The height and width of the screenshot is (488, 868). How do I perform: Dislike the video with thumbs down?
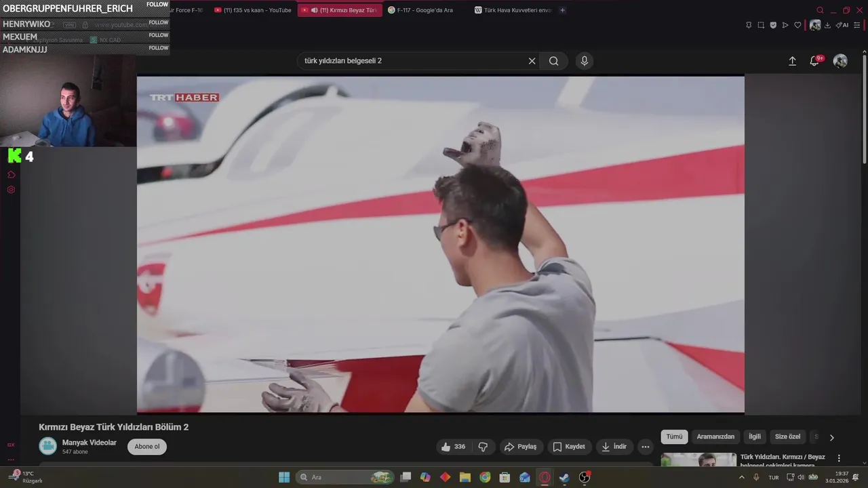click(483, 447)
